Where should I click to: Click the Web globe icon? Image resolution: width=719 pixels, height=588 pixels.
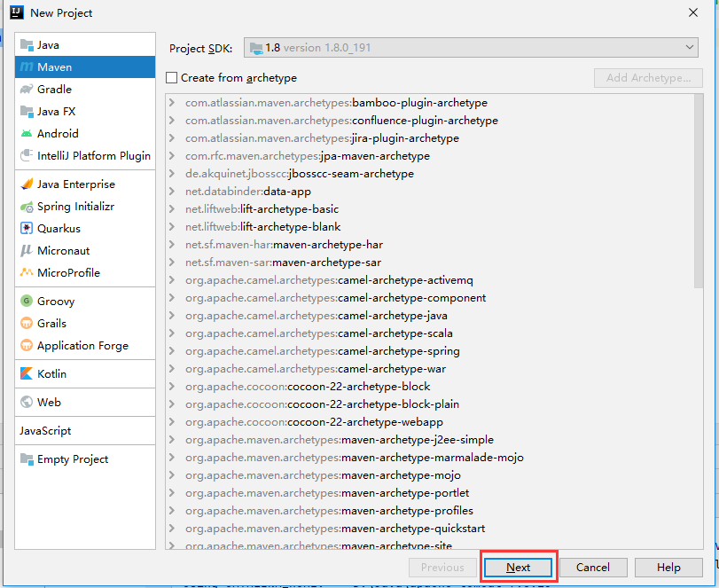click(x=27, y=403)
